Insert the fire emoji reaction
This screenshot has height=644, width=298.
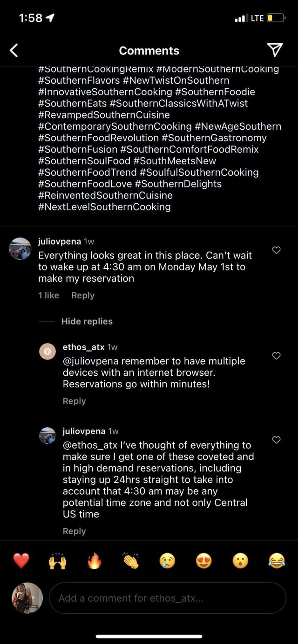tap(94, 561)
